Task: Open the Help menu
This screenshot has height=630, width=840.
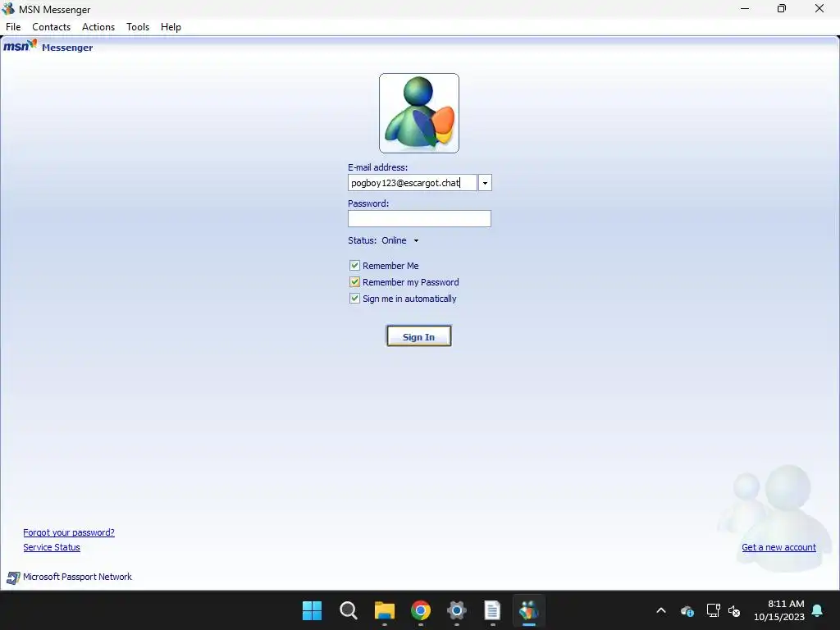Action: [171, 27]
